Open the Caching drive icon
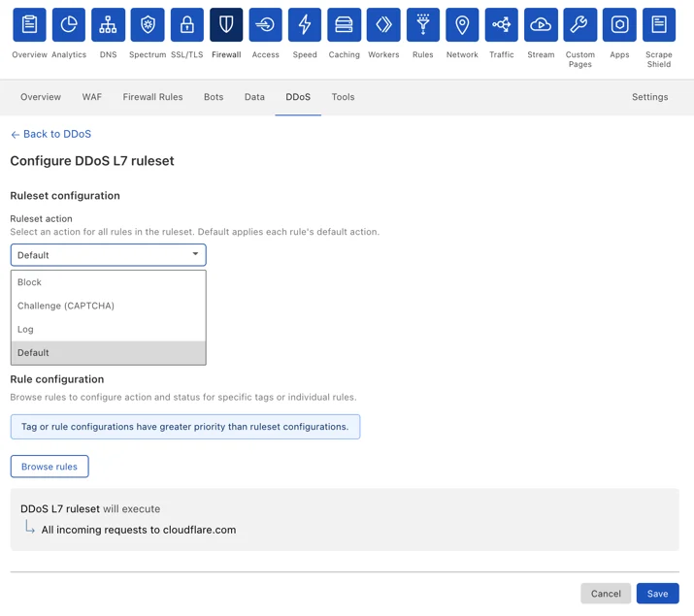This screenshot has height=616, width=694. click(344, 25)
